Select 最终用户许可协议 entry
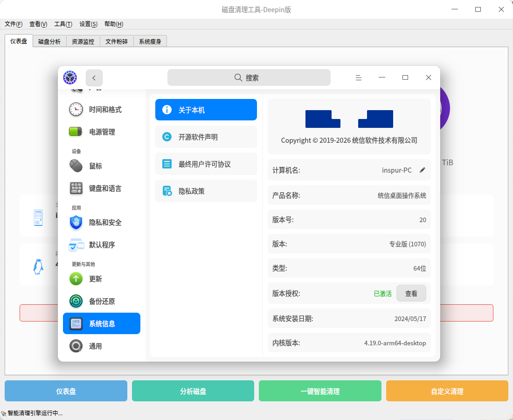Viewport: 513px width, 420px height. click(x=206, y=164)
